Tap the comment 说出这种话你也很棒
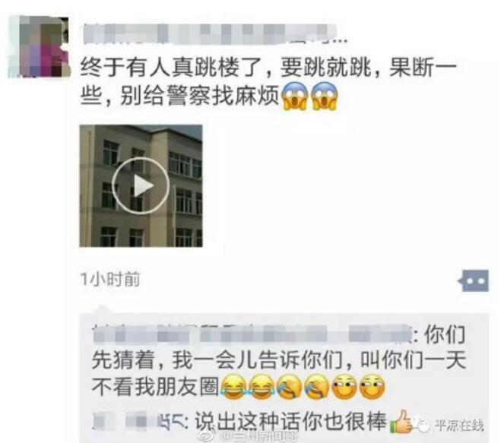 tap(290, 421)
